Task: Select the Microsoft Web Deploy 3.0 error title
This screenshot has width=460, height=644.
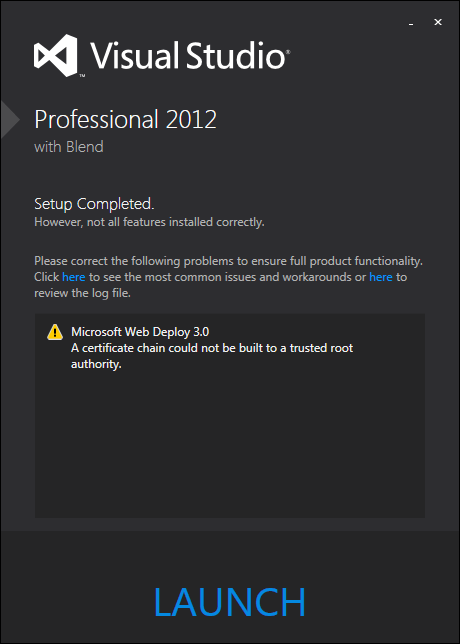Action: pyautogui.click(x=140, y=332)
